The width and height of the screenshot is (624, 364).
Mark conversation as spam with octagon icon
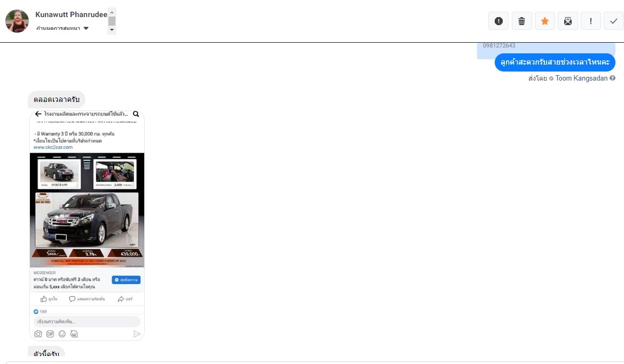pos(498,21)
